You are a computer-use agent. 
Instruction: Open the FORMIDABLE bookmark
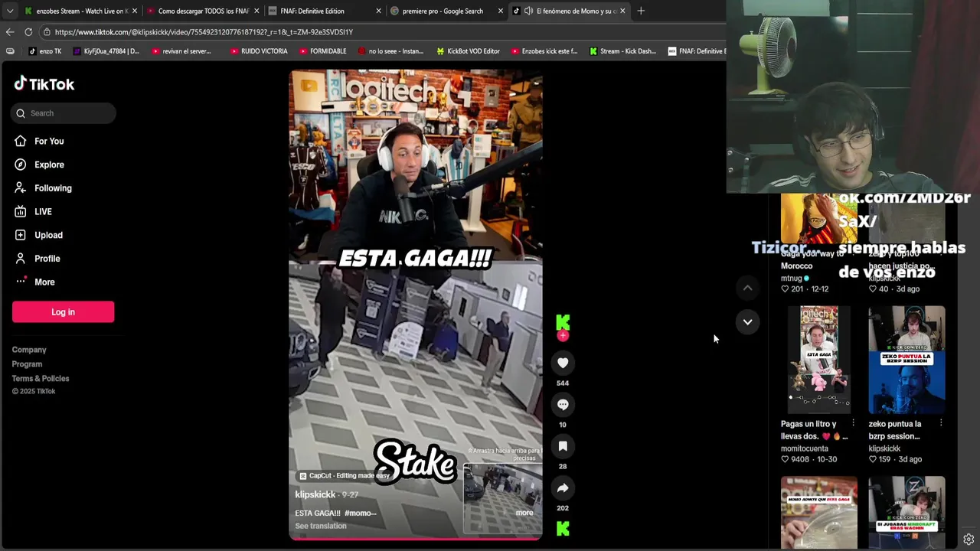(323, 51)
